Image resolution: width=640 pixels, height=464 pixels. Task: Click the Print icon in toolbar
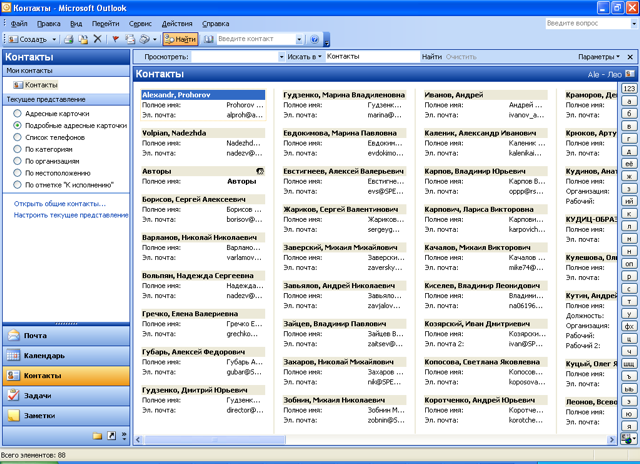(x=69, y=39)
